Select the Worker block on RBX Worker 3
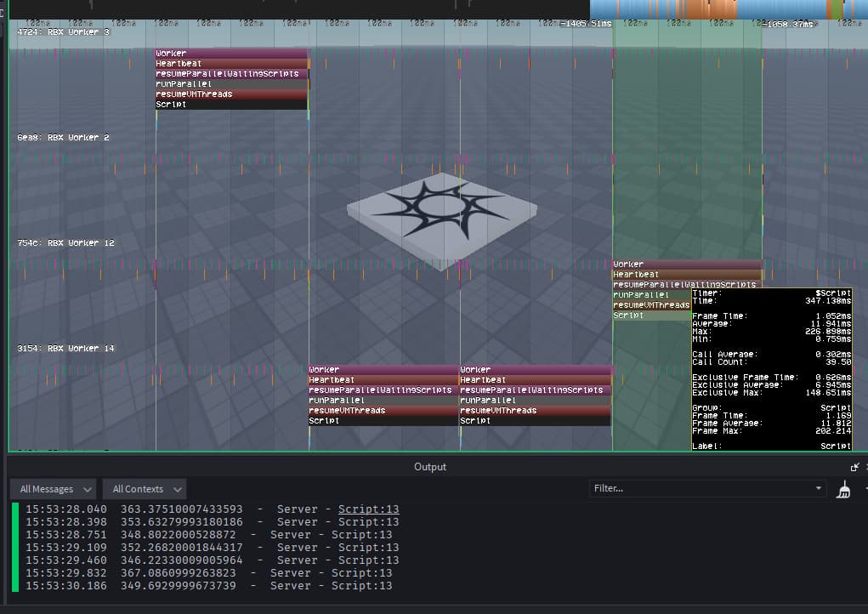868x614 pixels. pos(230,53)
